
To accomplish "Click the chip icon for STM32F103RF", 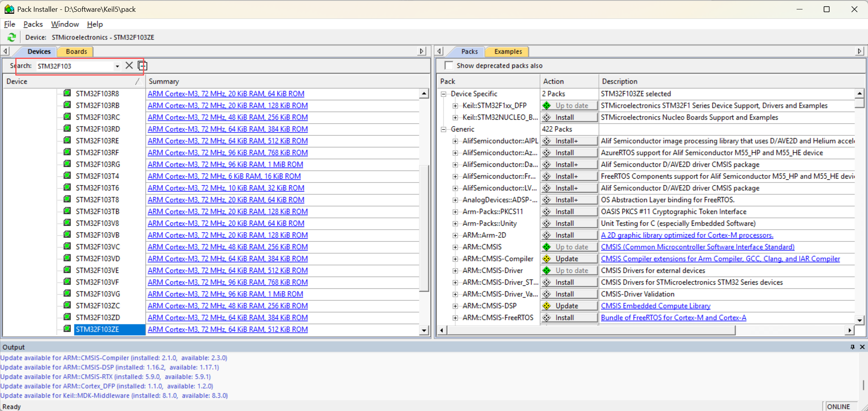I will click(x=67, y=152).
